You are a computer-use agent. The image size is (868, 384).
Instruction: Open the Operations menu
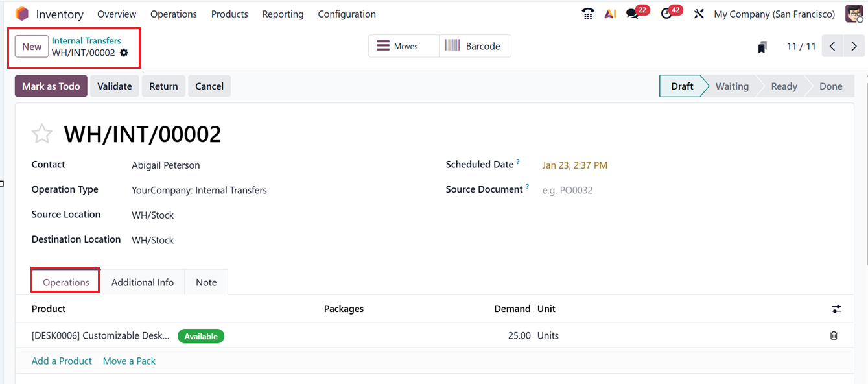pyautogui.click(x=173, y=13)
